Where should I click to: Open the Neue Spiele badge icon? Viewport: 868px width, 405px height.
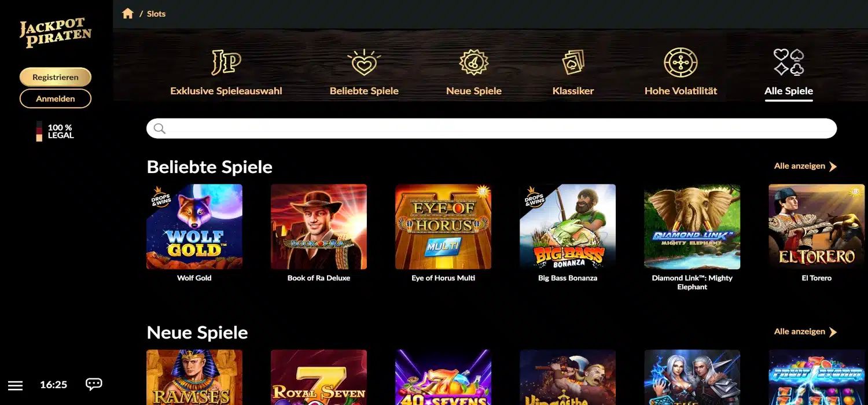point(474,62)
